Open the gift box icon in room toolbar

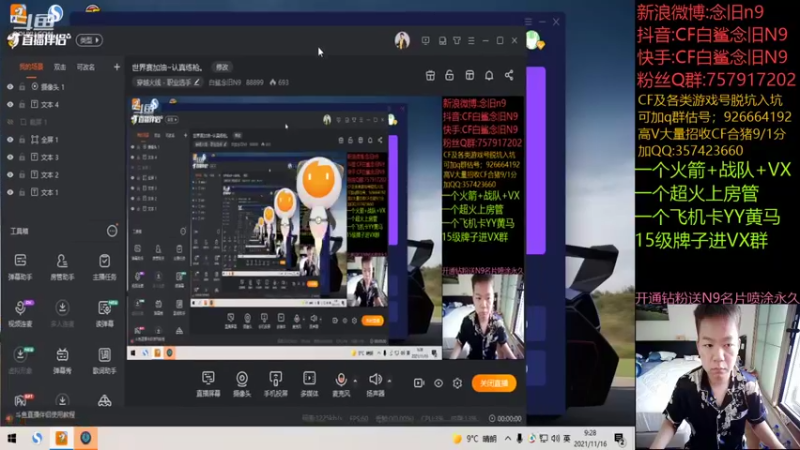[x=430, y=76]
